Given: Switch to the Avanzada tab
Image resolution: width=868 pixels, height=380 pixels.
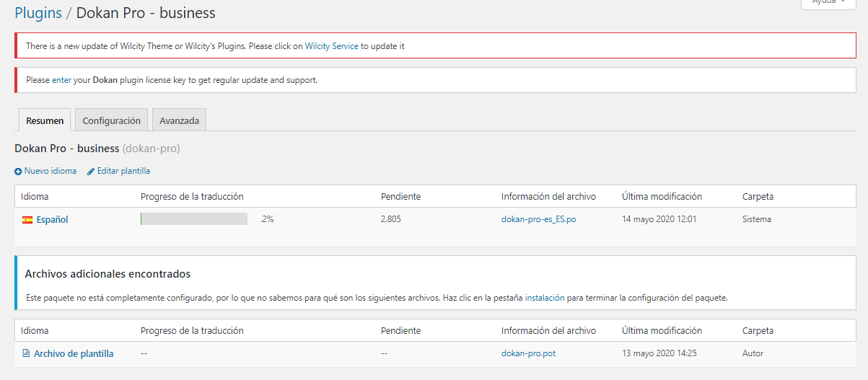Looking at the screenshot, I should [x=180, y=120].
